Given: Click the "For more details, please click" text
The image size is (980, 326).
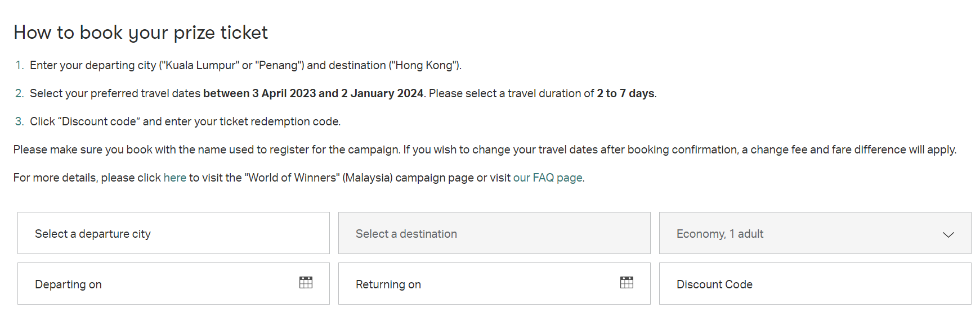Looking at the screenshot, I should (x=87, y=178).
